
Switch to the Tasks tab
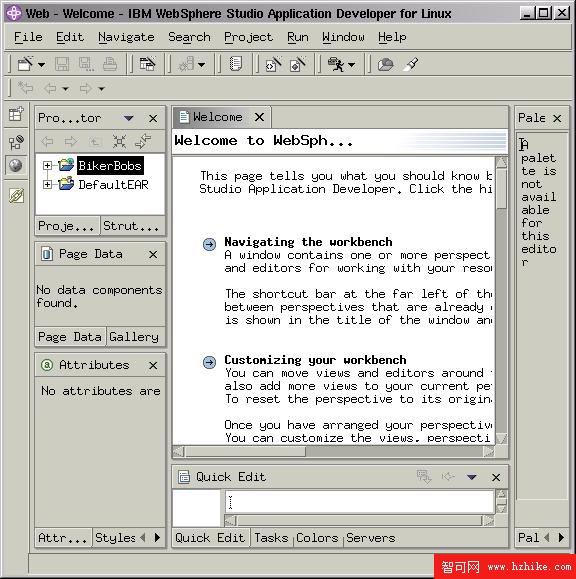point(271,538)
